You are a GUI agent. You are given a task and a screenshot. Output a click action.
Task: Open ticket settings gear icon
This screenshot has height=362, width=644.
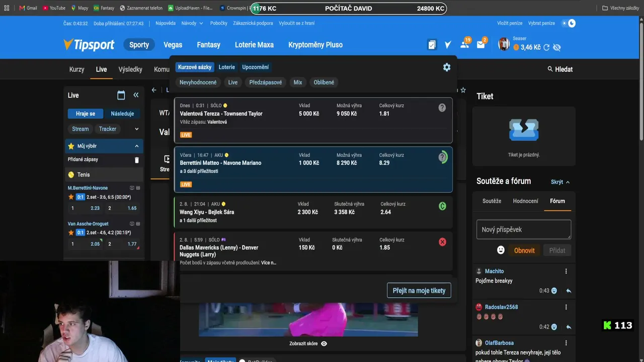coord(447,67)
